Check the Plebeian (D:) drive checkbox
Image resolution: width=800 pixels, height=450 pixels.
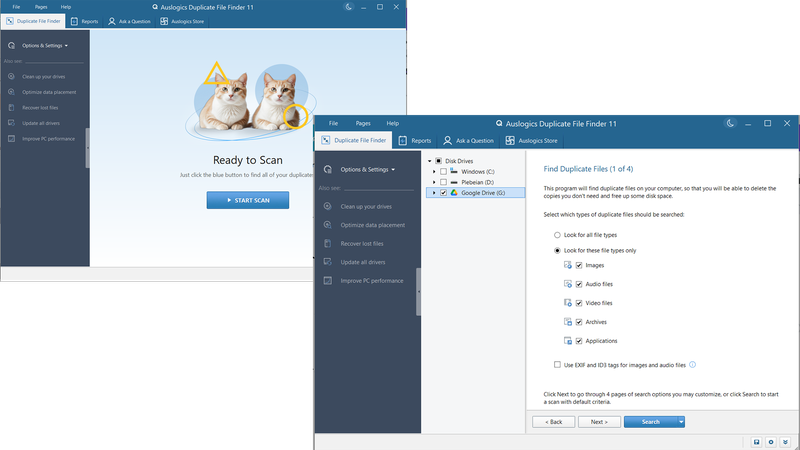click(443, 182)
